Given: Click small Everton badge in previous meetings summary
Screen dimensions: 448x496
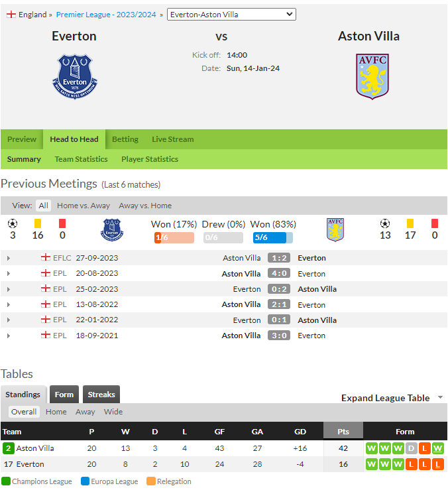Looking at the screenshot, I should click(x=112, y=230).
